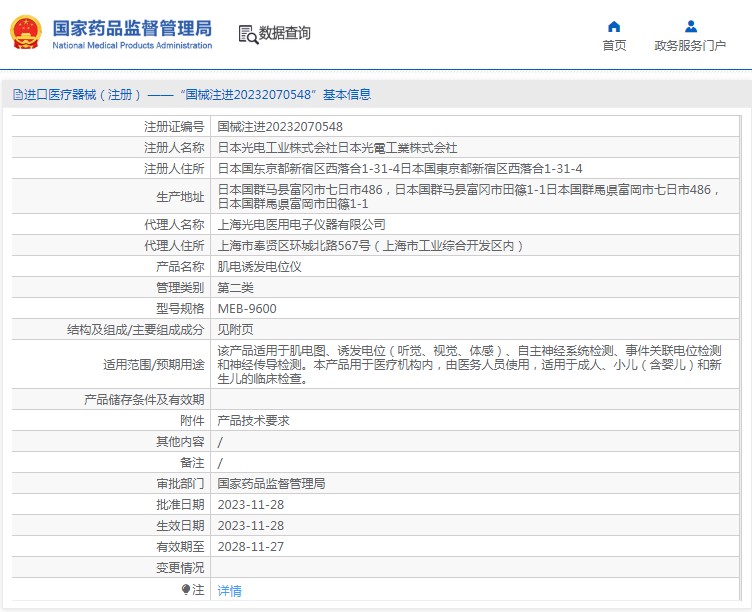
Task: Select approval date 2023-11-28 in 批准日期 row
Action: pos(251,505)
